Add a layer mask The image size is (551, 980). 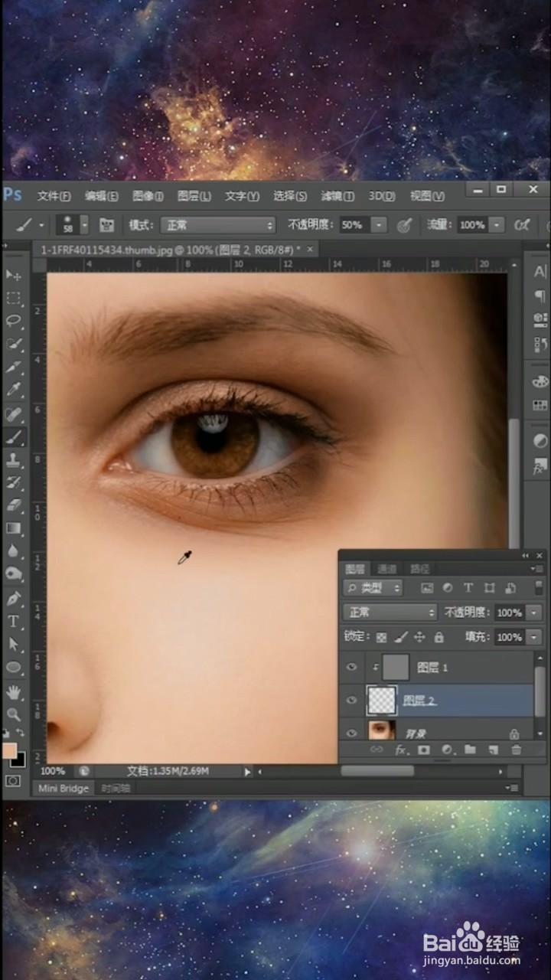[423, 750]
